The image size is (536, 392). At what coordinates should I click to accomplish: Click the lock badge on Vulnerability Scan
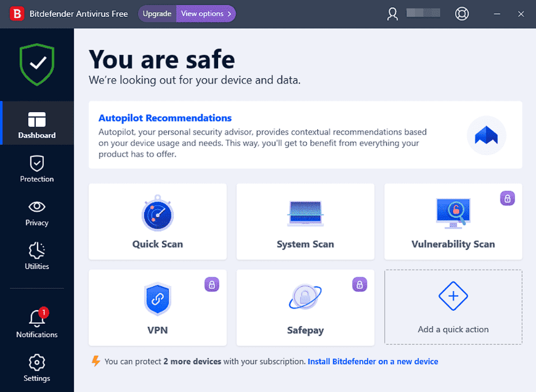[x=507, y=198]
